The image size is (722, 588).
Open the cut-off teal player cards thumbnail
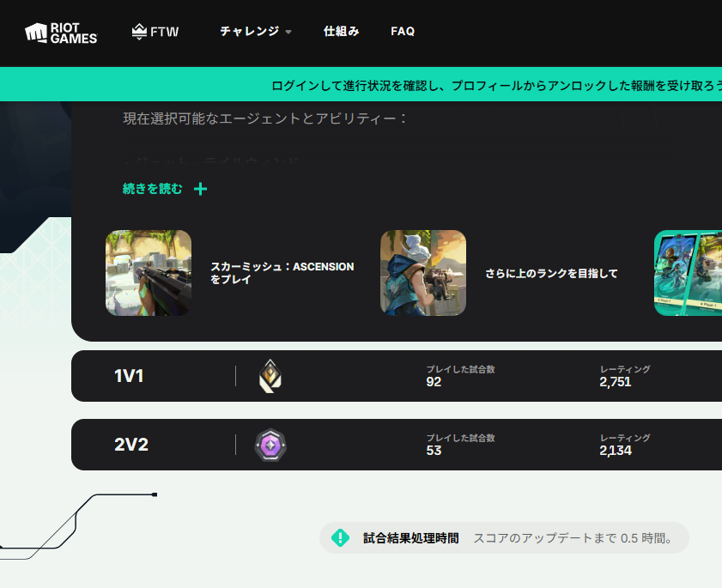688,273
